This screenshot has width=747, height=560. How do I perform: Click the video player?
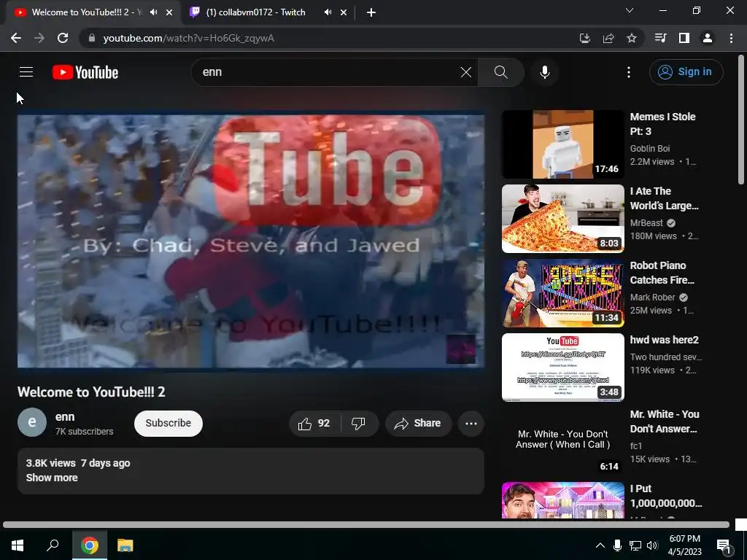[x=251, y=241]
